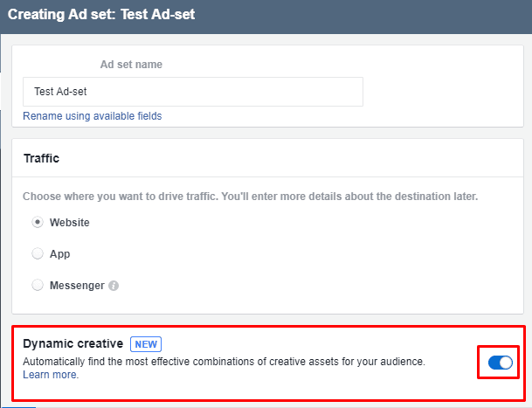Click the App option label text
The width and height of the screenshot is (532, 408).
(59, 254)
